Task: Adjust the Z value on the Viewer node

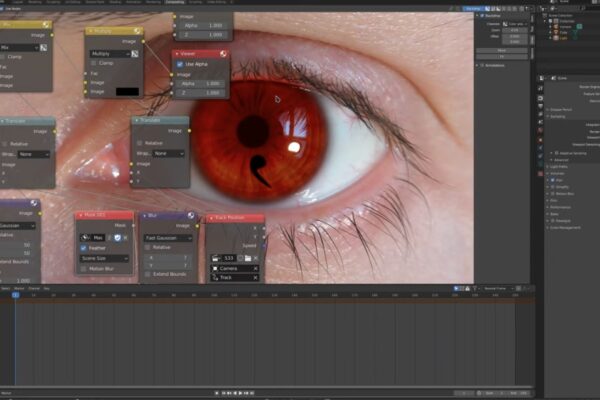Action: [x=201, y=93]
